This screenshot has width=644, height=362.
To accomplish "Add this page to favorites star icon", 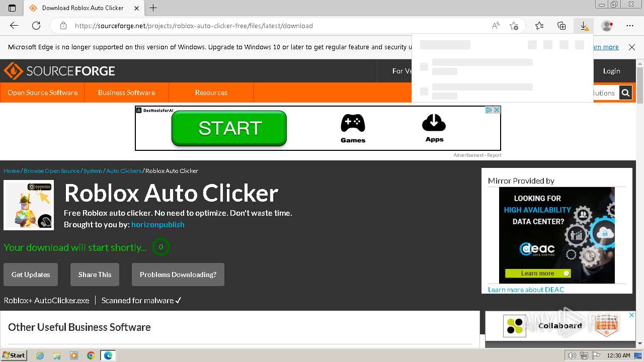I will coord(514,26).
